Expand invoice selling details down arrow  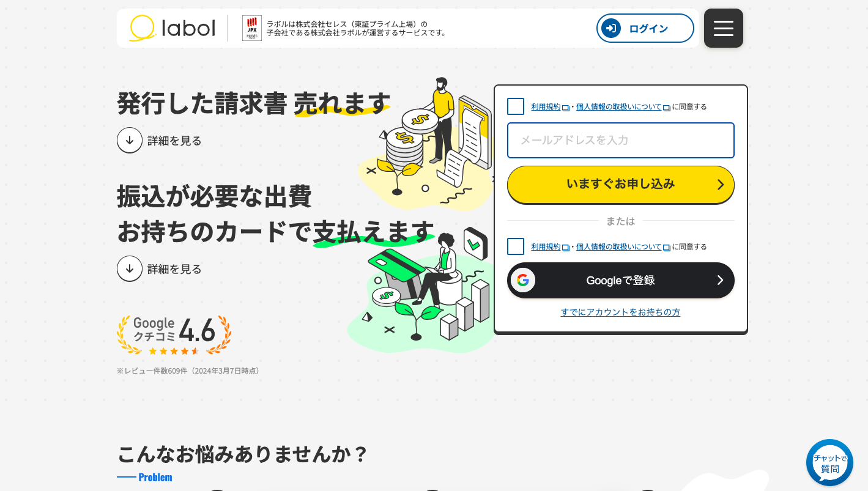point(130,140)
